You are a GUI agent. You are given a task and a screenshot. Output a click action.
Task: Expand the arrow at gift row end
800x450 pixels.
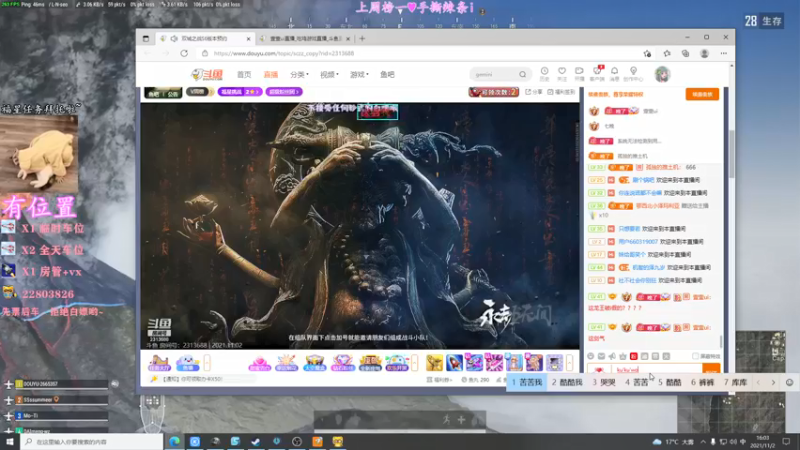click(569, 363)
